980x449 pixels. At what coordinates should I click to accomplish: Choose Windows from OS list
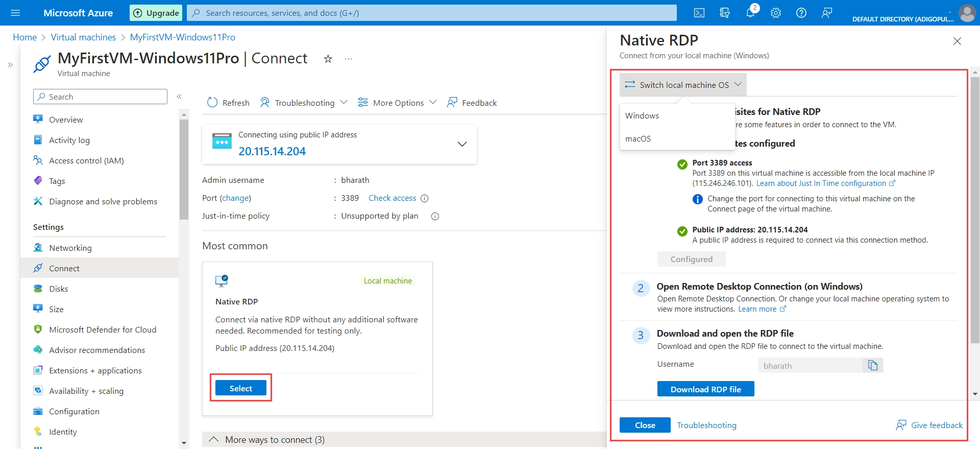677,116
